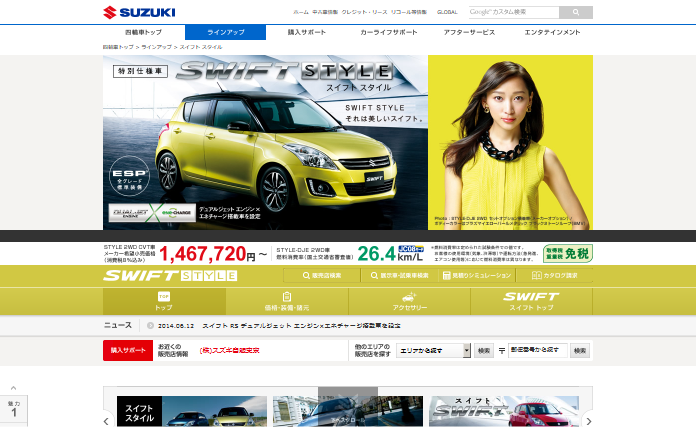Viewport: 696px width, 427px height.
Task: Switch to the スイフト トップ tab
Action: coord(531,301)
